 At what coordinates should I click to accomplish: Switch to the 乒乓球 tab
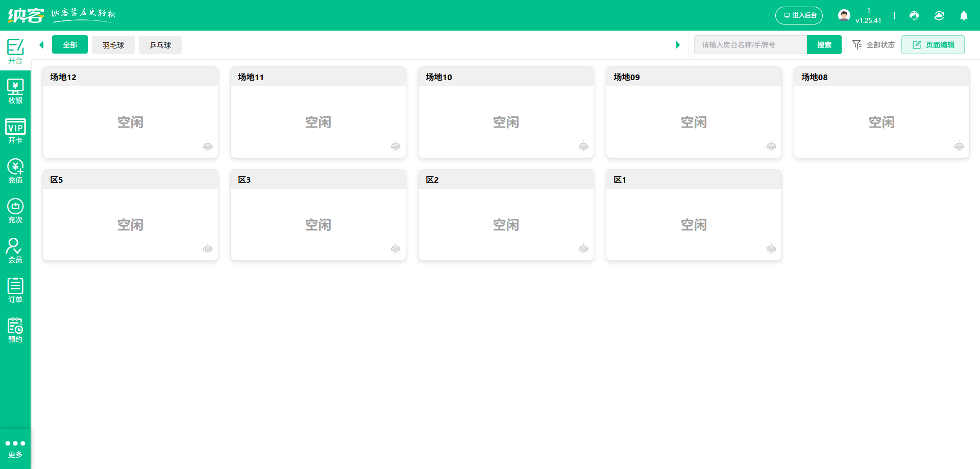pyautogui.click(x=160, y=45)
